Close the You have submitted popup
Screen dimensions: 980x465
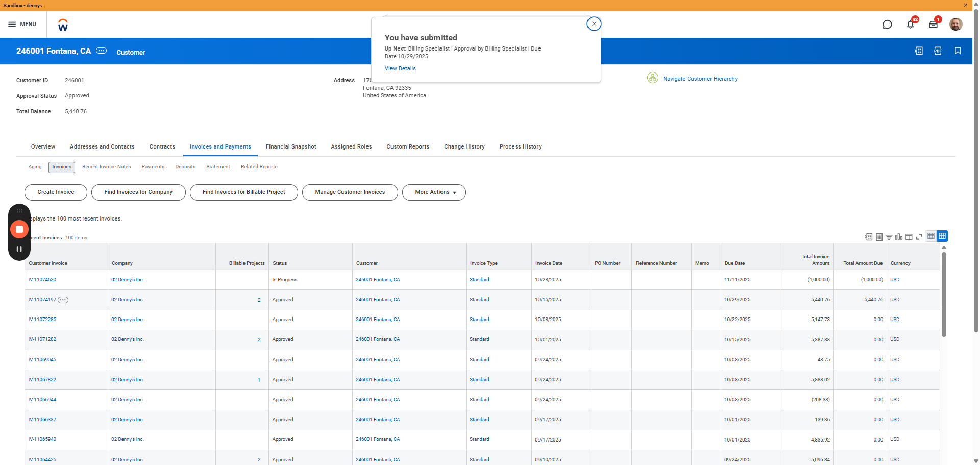coord(594,24)
